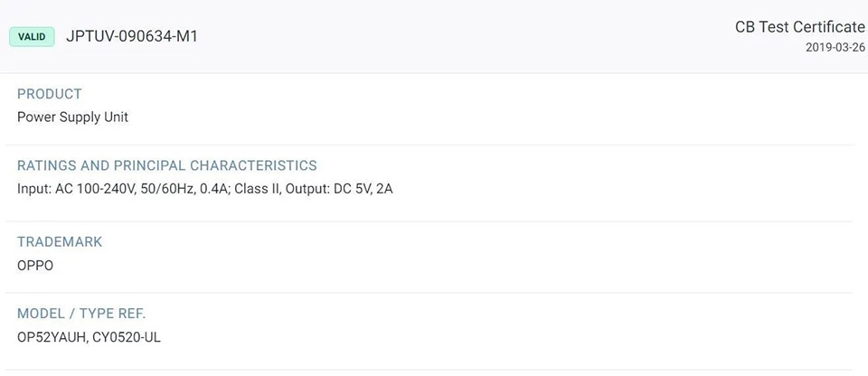Click the green VALID status badge
Image resolution: width=868 pixels, height=376 pixels.
32,36
